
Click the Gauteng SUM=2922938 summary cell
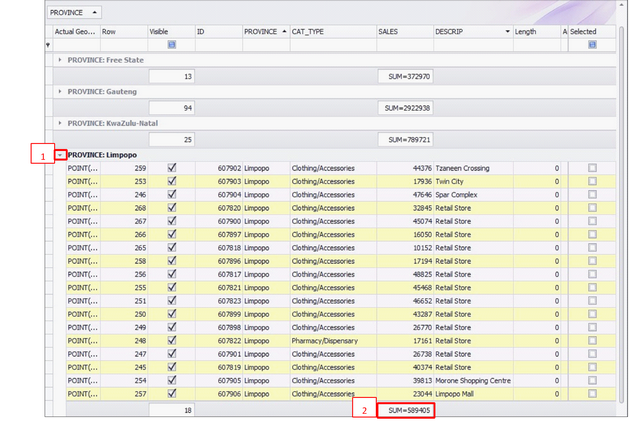tap(405, 107)
